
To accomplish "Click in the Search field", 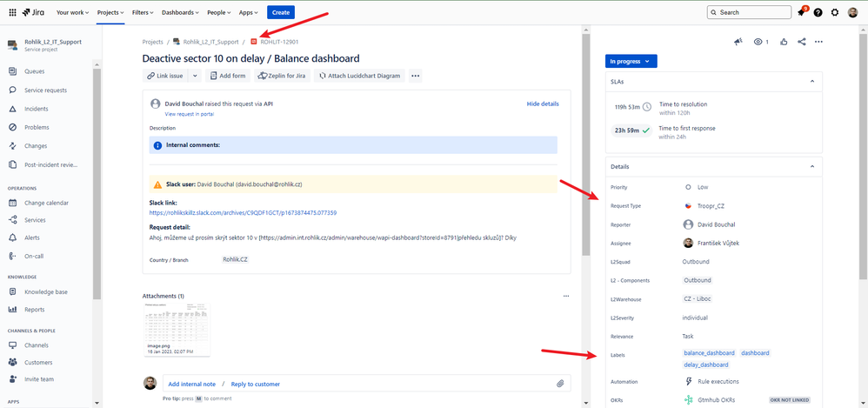I will [x=749, y=12].
